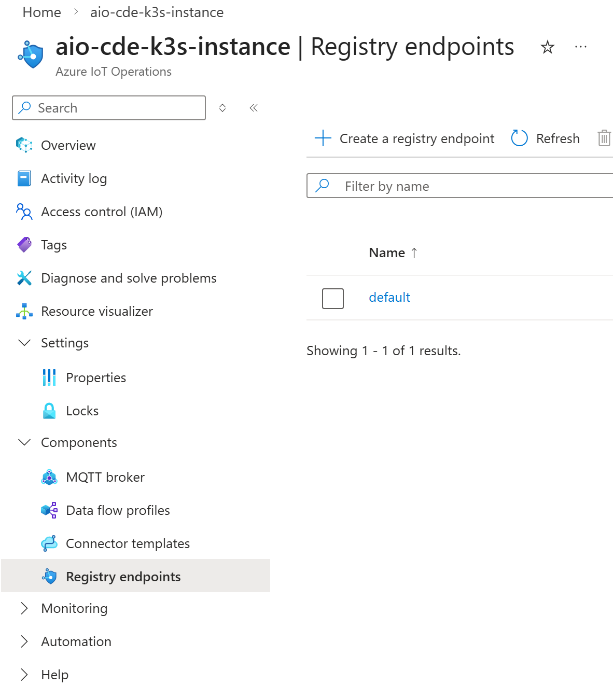Image resolution: width=614 pixels, height=700 pixels.
Task: Collapse the Settings section
Action: [24, 343]
